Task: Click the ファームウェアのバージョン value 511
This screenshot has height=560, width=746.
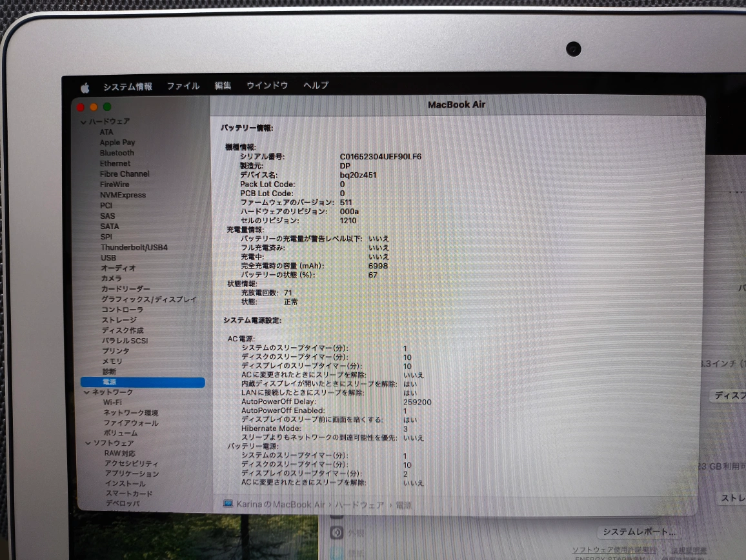Action: click(346, 203)
